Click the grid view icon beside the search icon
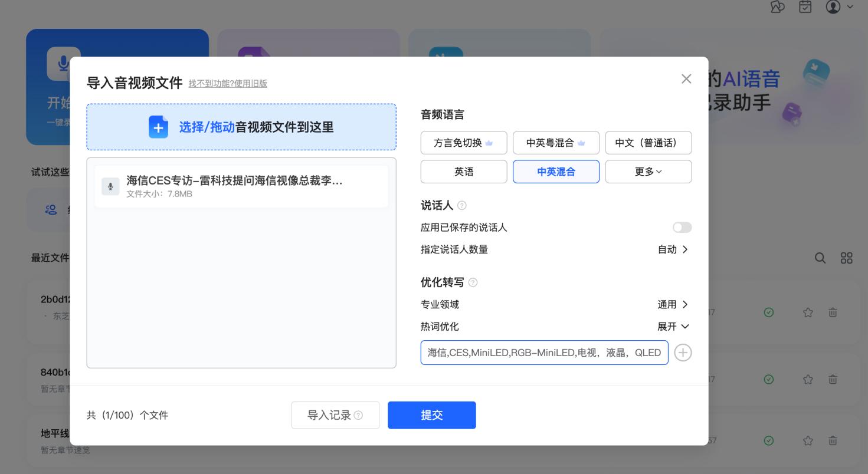 click(x=847, y=258)
